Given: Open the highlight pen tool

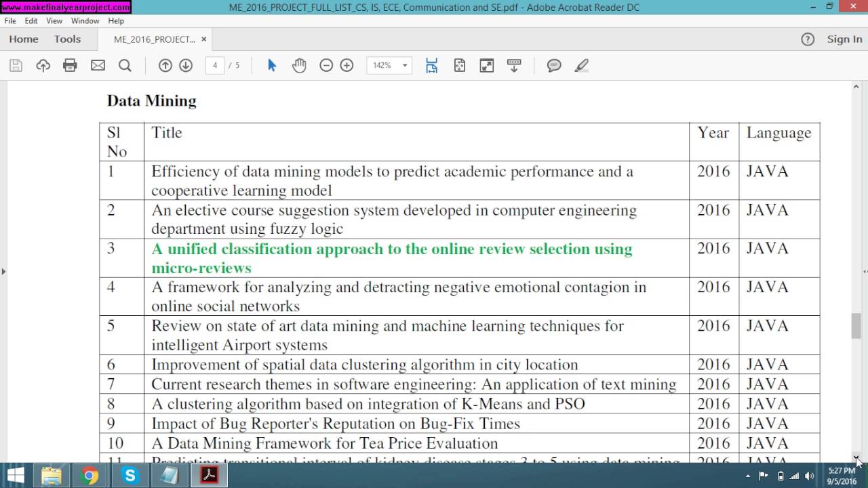Looking at the screenshot, I should 581,66.
